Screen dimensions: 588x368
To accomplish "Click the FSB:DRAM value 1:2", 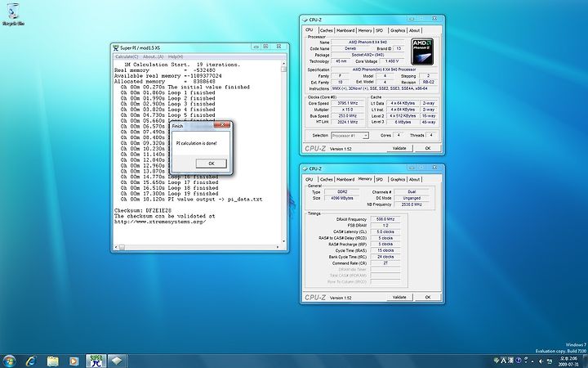I will point(385,226).
